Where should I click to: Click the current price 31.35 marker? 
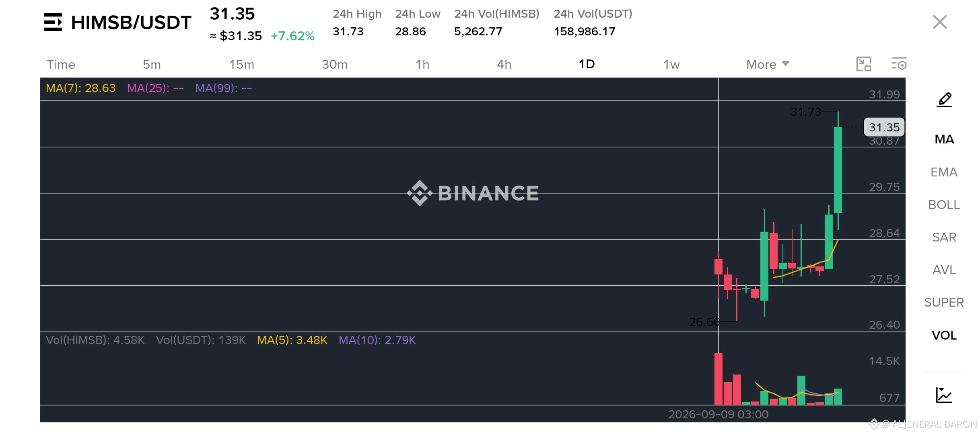coord(884,127)
